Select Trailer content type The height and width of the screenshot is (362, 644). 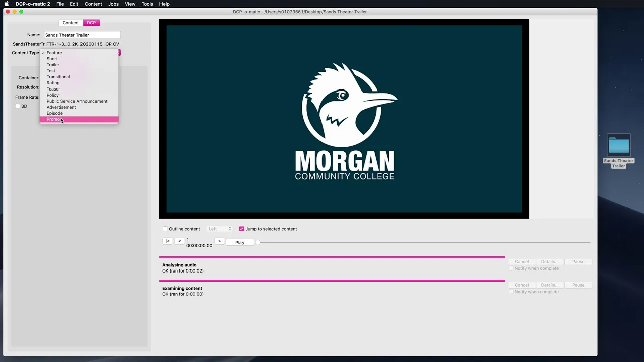click(x=79, y=65)
